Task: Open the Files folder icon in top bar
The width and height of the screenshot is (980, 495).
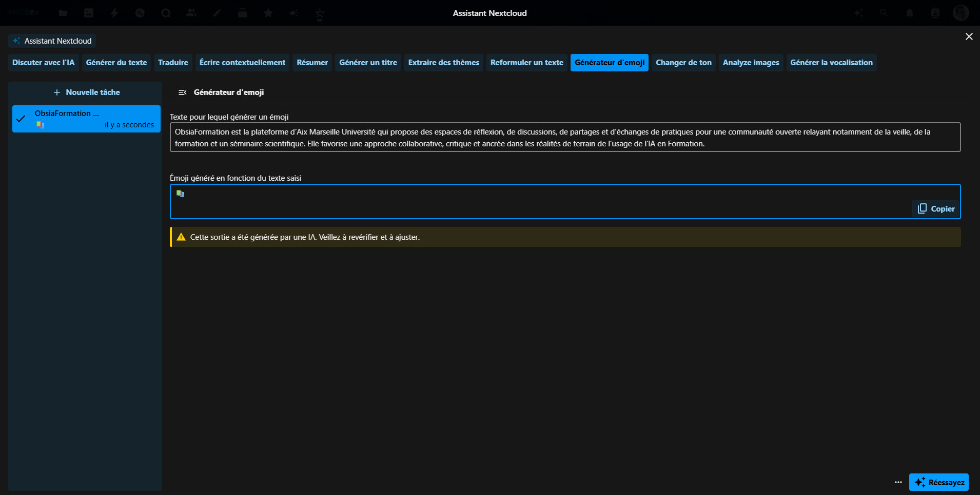Action: pos(63,13)
